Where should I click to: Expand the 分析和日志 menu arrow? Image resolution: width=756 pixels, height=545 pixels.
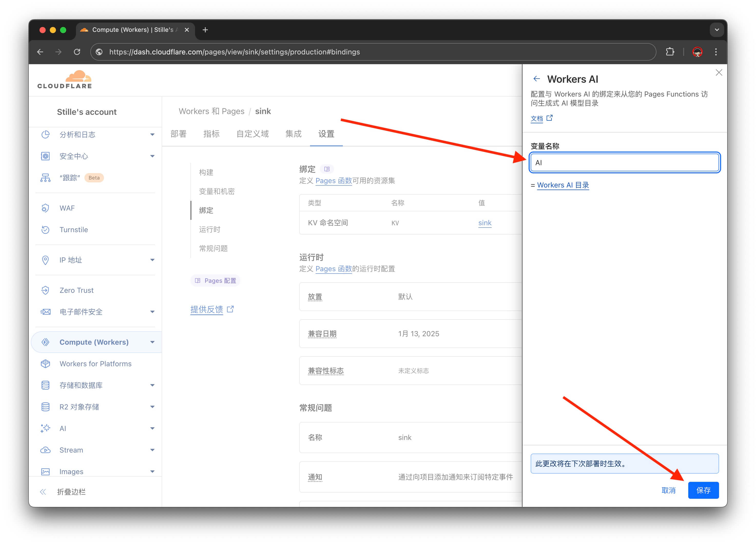point(152,135)
